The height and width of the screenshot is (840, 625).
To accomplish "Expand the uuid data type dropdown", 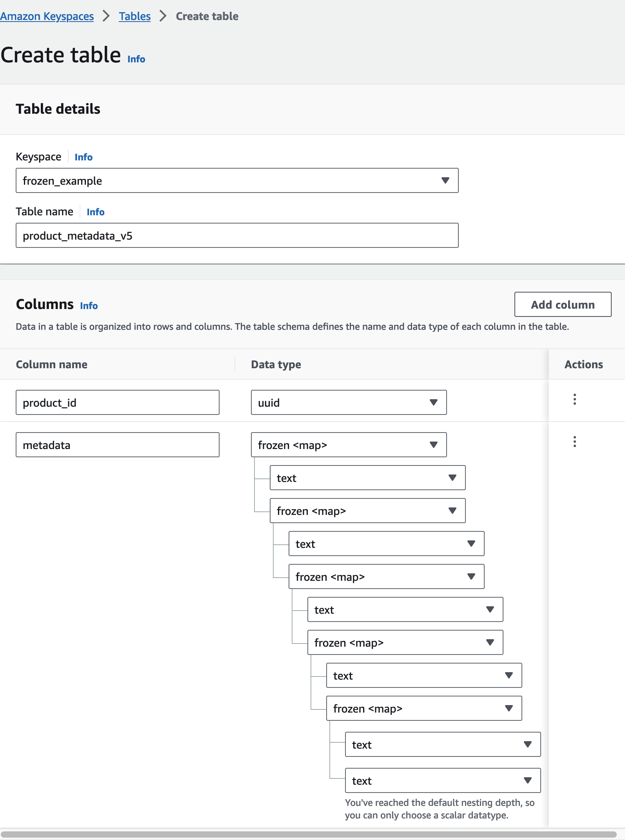I will tap(349, 403).
